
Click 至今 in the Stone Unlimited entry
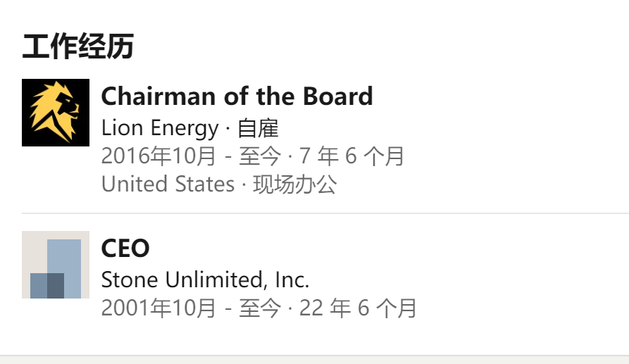[x=259, y=308]
